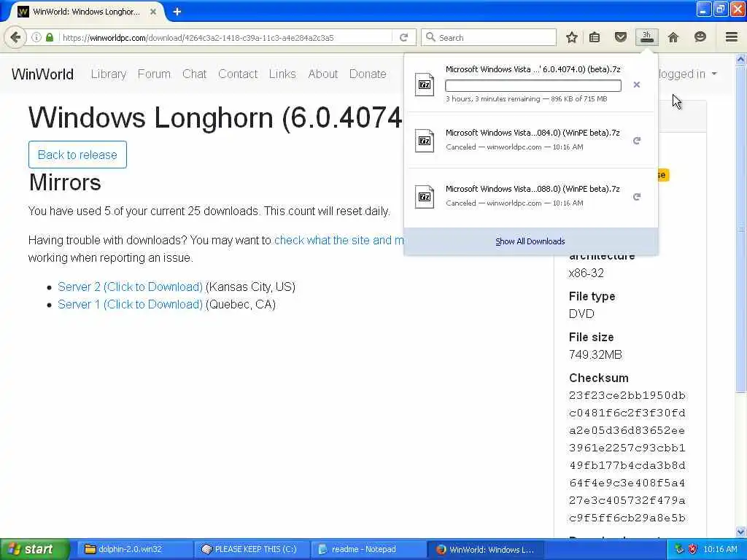Open the Library nav item
Image resolution: width=747 pixels, height=560 pixels.
[109, 74]
